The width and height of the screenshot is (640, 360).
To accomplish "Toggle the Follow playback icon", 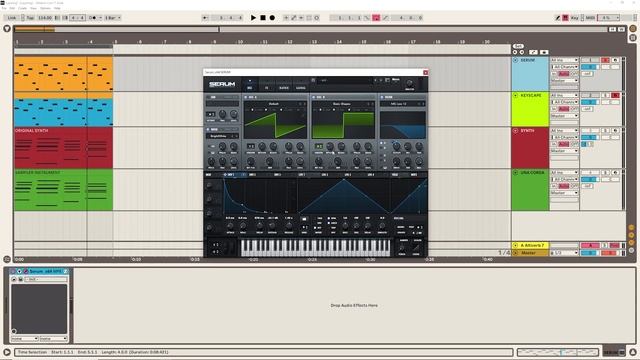I will [205, 18].
